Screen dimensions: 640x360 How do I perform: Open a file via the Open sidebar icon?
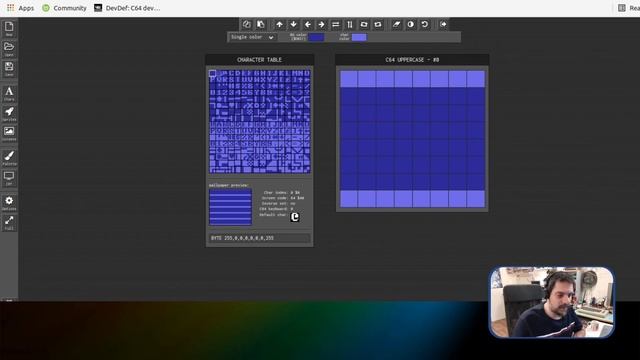pyautogui.click(x=9, y=49)
